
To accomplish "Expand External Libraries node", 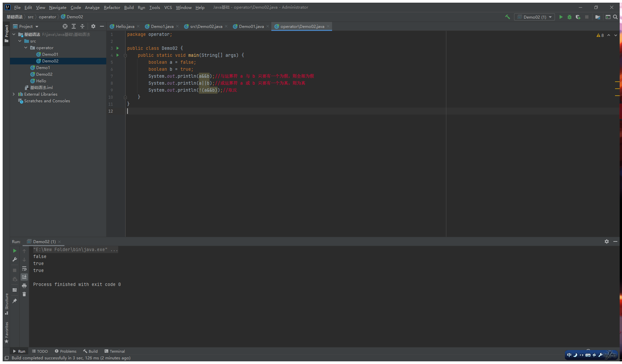I will [14, 94].
